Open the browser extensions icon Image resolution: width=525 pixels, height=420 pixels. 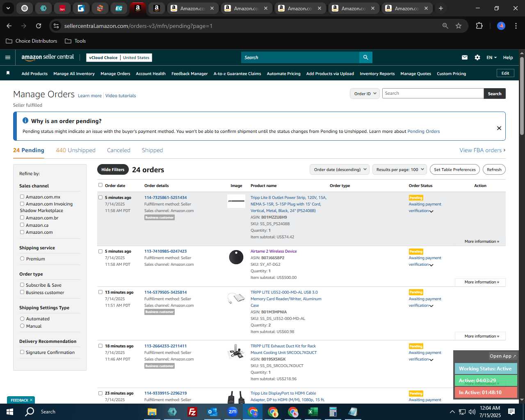[479, 26]
